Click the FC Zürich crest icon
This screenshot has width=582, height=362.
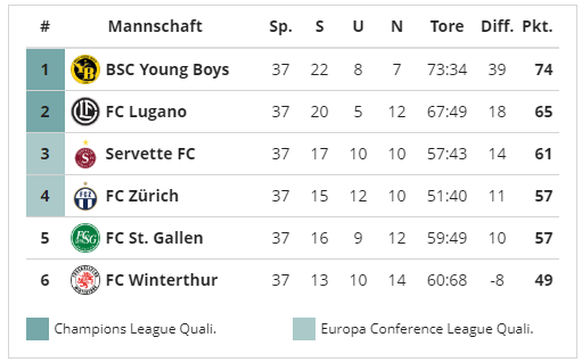click(x=85, y=196)
